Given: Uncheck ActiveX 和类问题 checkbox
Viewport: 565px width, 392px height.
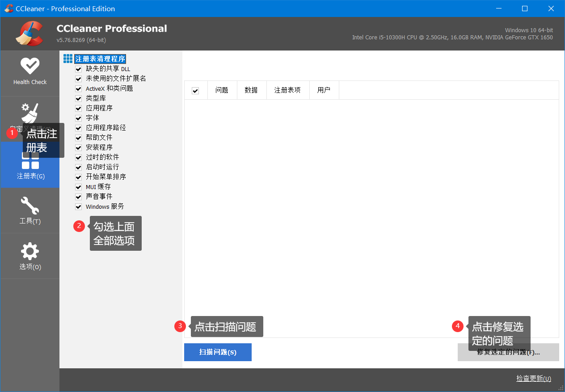Looking at the screenshot, I should [x=79, y=89].
